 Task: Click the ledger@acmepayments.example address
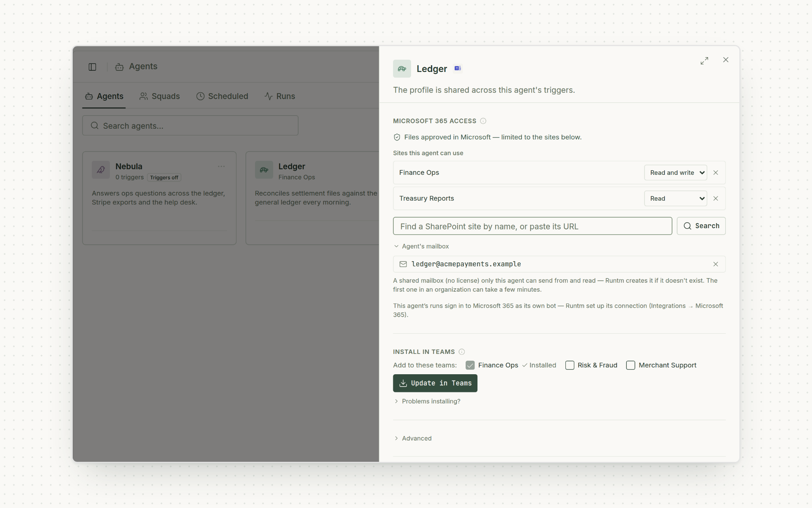pos(466,264)
